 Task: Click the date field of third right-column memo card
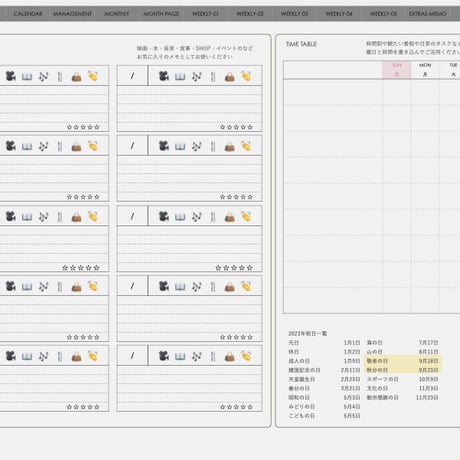(132, 216)
